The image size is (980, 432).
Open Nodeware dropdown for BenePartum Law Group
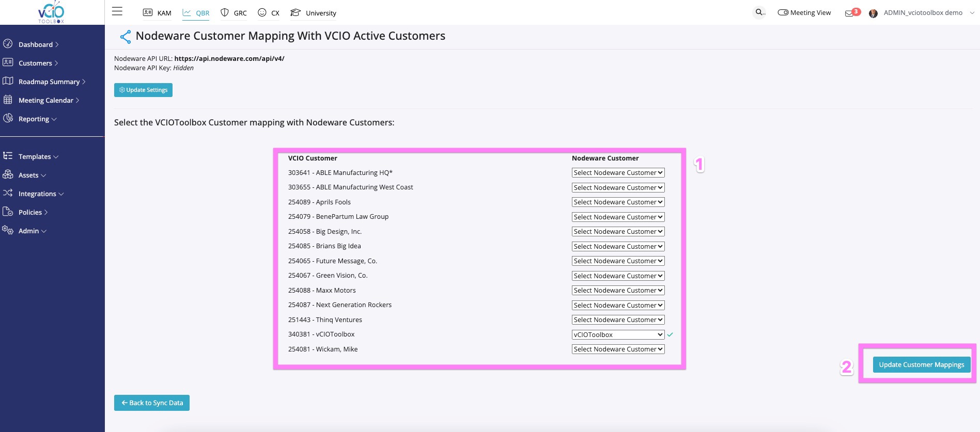(618, 217)
